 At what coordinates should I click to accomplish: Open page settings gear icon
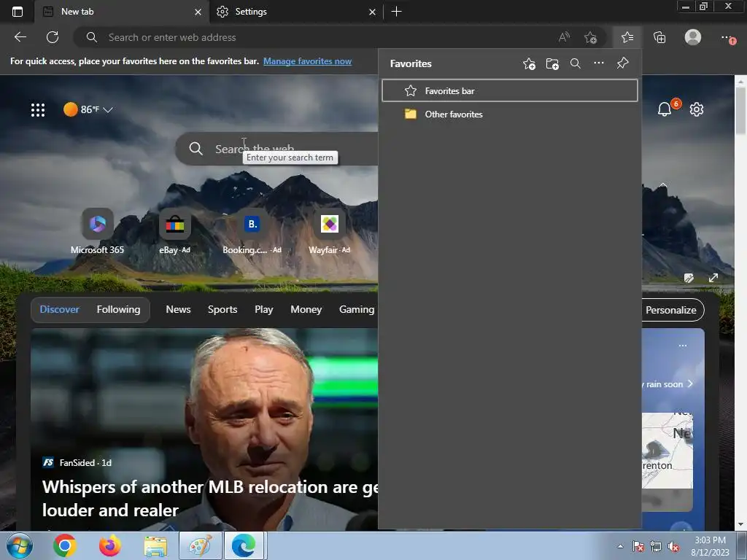697,109
